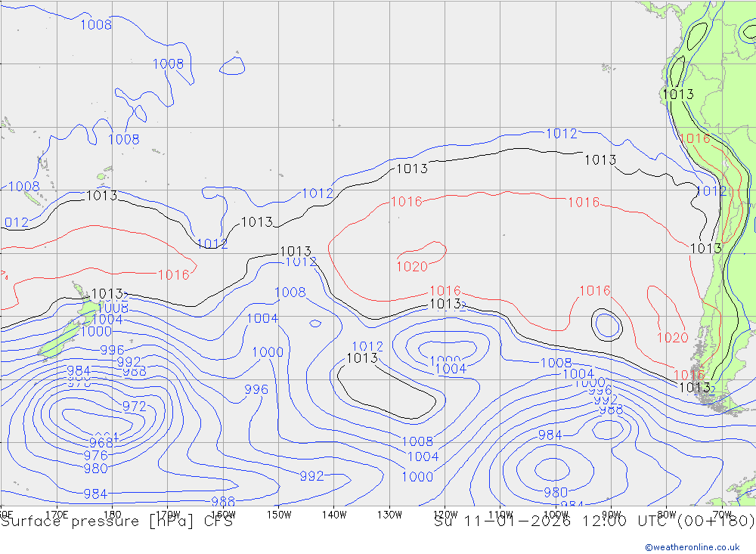The height and width of the screenshot is (554, 756).
Task: Click the 110W longitude axis label
Action: 500,515
